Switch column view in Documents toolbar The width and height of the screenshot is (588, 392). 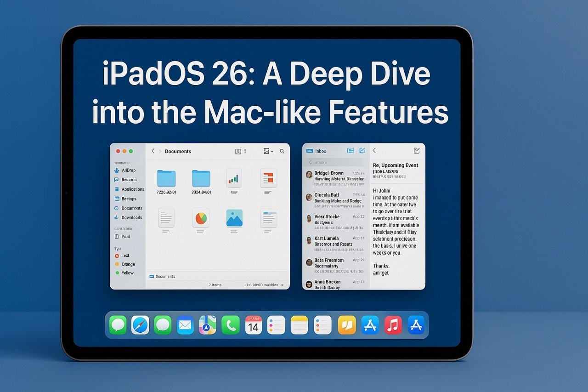click(x=238, y=151)
